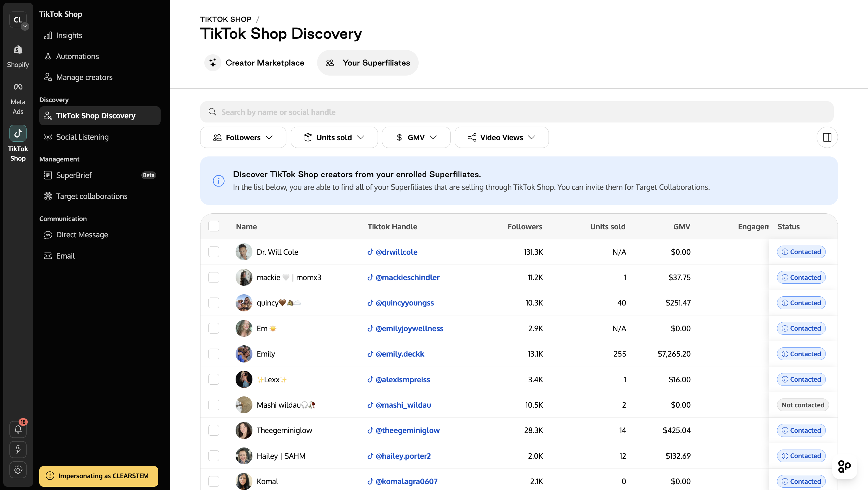Screen dimensions: 868x490
Task: Open the @theegeminiglow handle link
Action: click(x=407, y=430)
